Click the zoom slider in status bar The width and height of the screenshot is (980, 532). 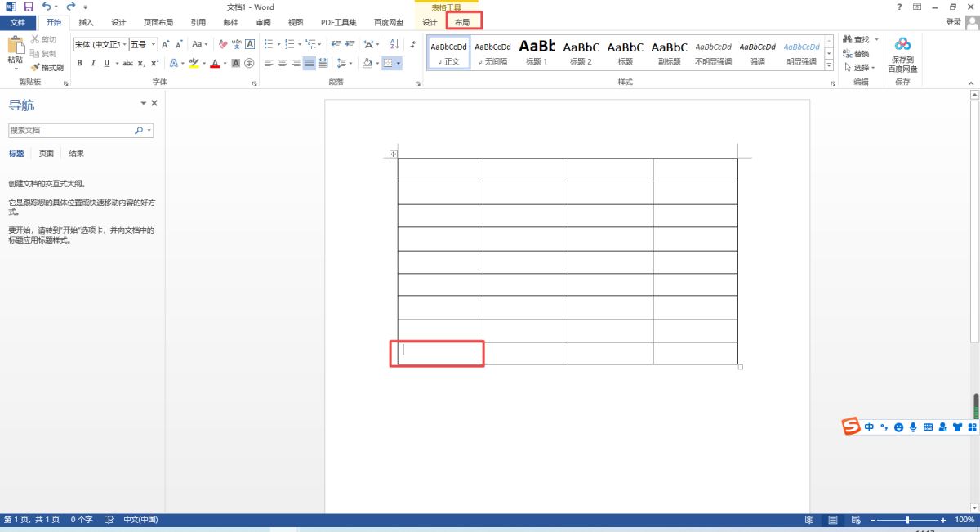click(907, 520)
